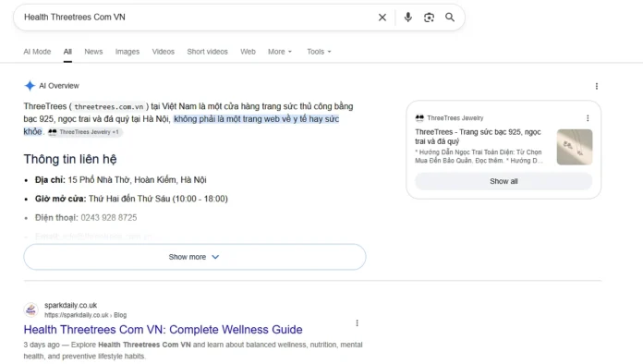Open the Short videos tab
The width and height of the screenshot is (643, 364).
[208, 52]
